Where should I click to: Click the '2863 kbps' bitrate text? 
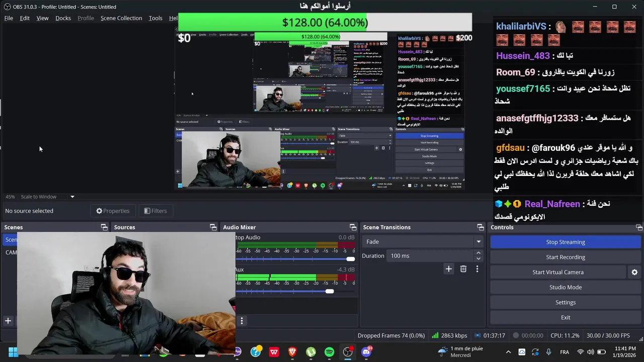(454, 335)
